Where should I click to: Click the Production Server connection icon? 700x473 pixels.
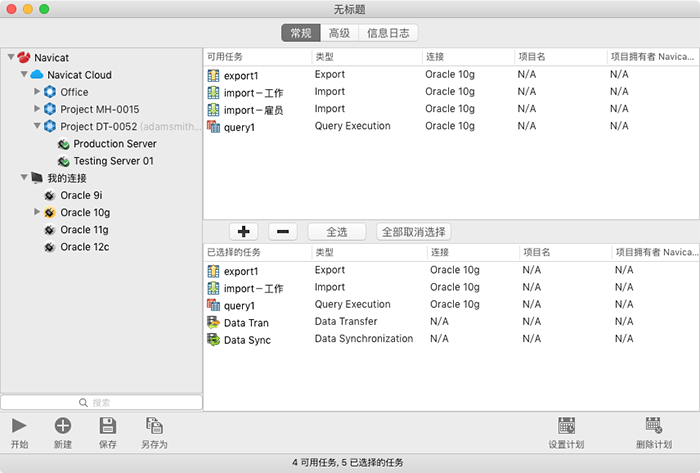(63, 144)
